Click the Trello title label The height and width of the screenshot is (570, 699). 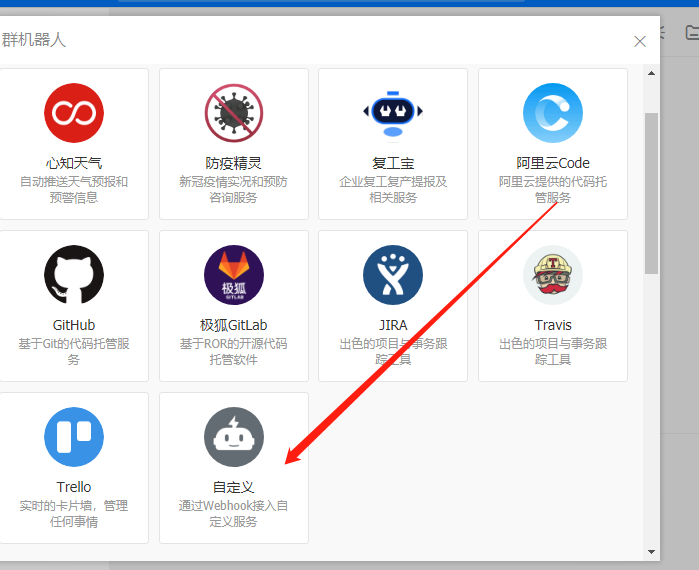[x=74, y=487]
